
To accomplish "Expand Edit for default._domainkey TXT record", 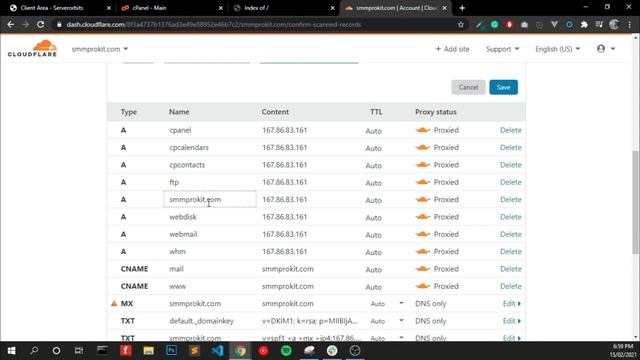I will pyautogui.click(x=511, y=321).
